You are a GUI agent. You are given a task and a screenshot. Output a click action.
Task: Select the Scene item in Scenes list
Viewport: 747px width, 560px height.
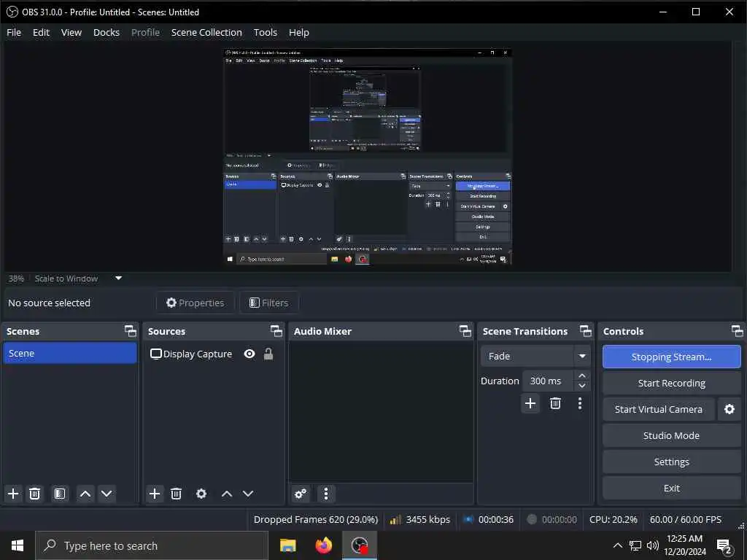point(70,354)
